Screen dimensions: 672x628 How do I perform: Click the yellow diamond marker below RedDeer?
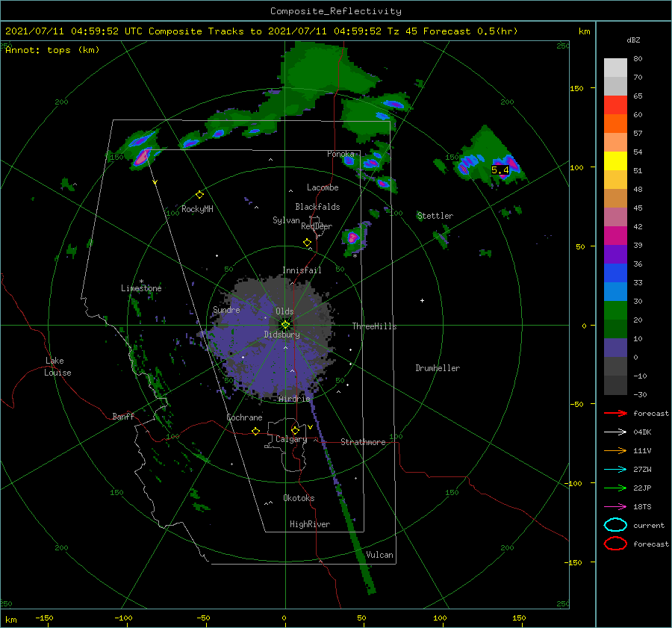click(x=307, y=243)
